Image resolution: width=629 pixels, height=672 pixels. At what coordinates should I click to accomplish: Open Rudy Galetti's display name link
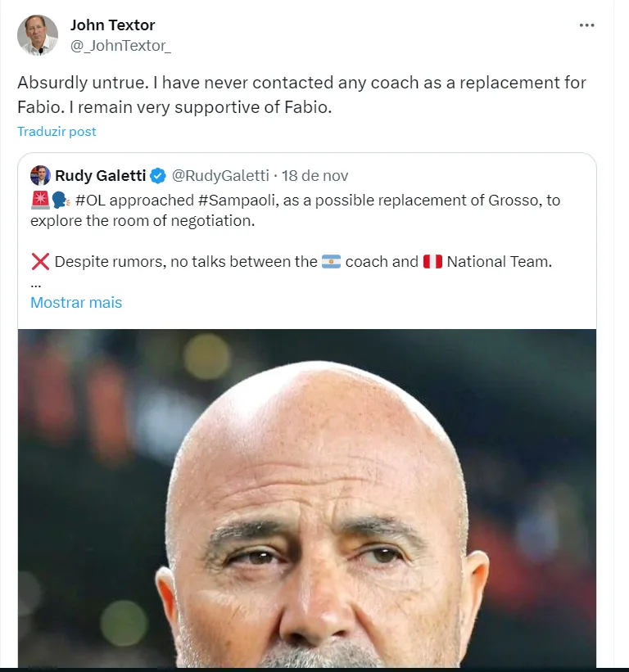100,176
